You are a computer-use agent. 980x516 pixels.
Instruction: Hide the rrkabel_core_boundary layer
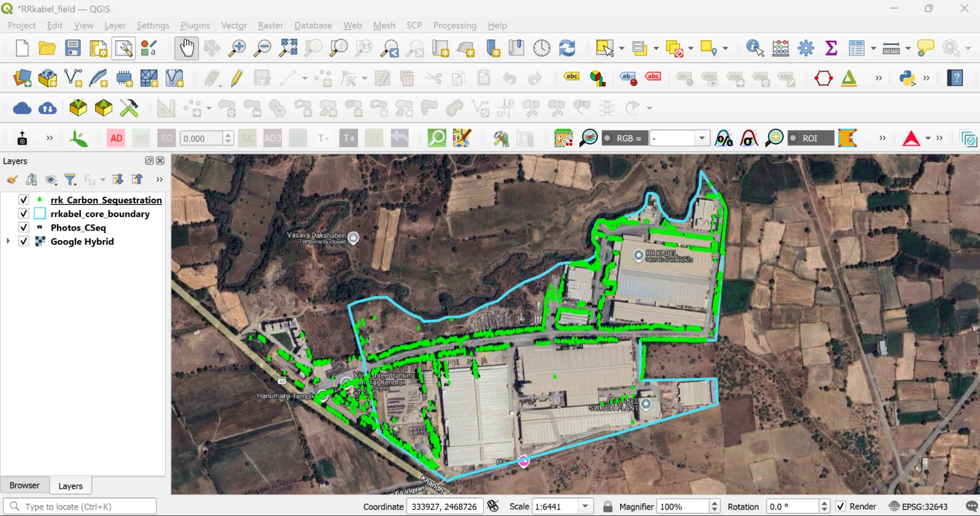[23, 213]
